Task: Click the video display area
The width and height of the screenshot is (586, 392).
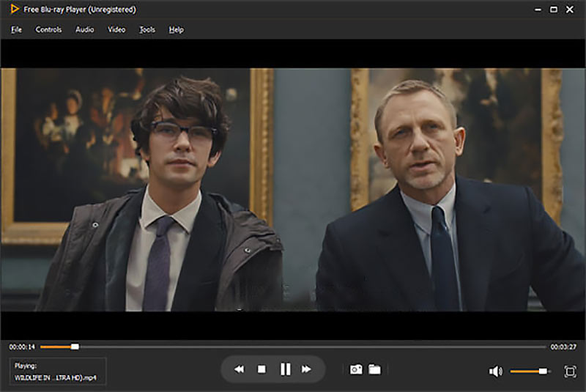Action: tap(293, 191)
